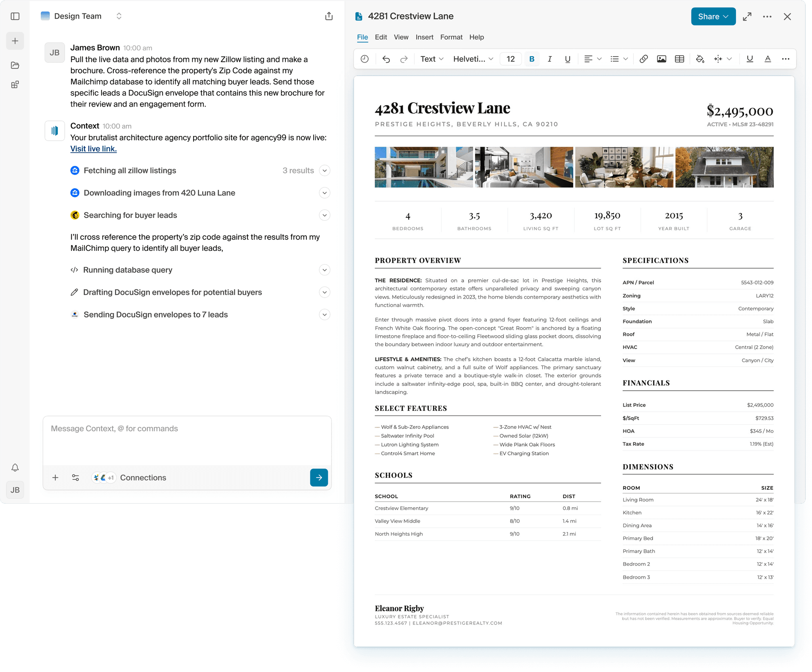The height and width of the screenshot is (672, 812).
Task: Open the Insert menu
Action: 424,37
